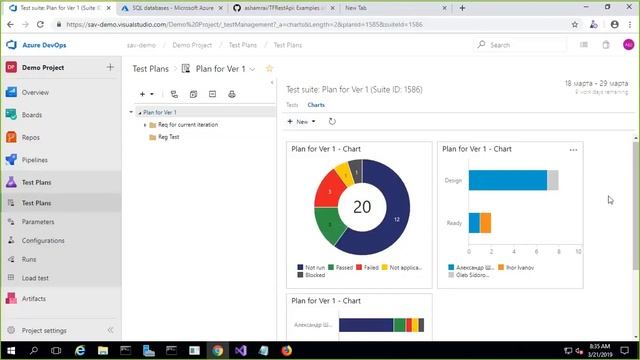Collapse the suite tree pane arrow
The height and width of the screenshot is (360, 640).
[272, 82]
